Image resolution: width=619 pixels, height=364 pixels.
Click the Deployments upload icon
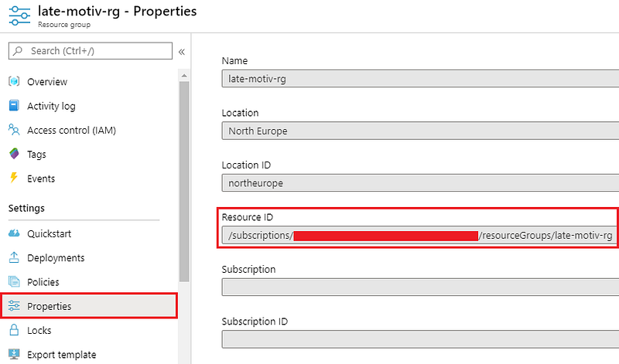pyautogui.click(x=14, y=257)
